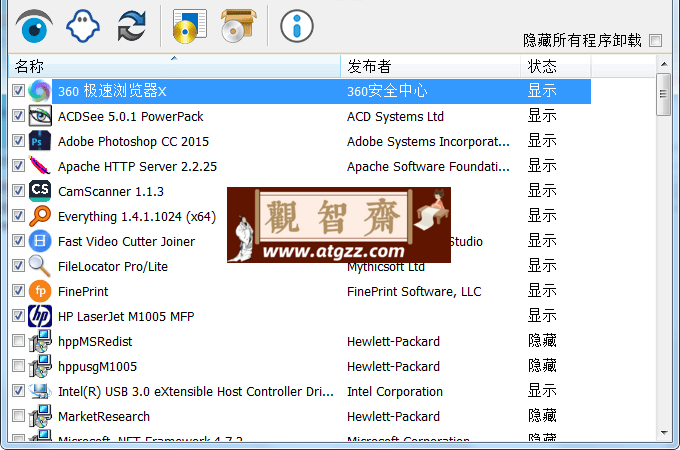Click the HP LaserJet hp logo icon
The width and height of the screenshot is (680, 450).
pyautogui.click(x=40, y=316)
